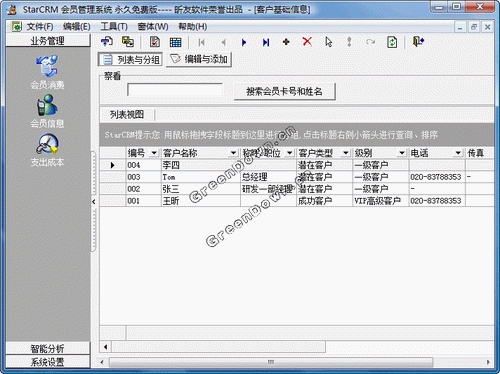The image size is (500, 374).
Task: Click the 研发一部经理 cell
Action: [268, 189]
